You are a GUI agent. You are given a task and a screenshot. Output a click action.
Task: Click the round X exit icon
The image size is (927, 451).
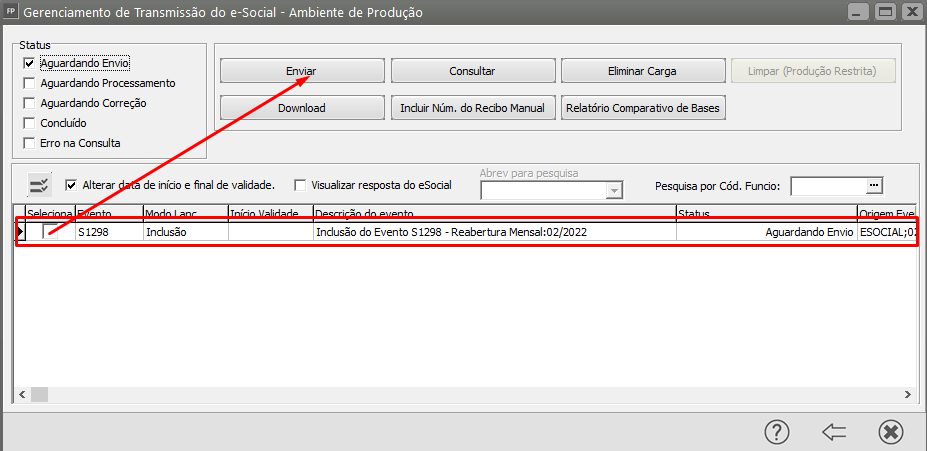click(x=890, y=433)
